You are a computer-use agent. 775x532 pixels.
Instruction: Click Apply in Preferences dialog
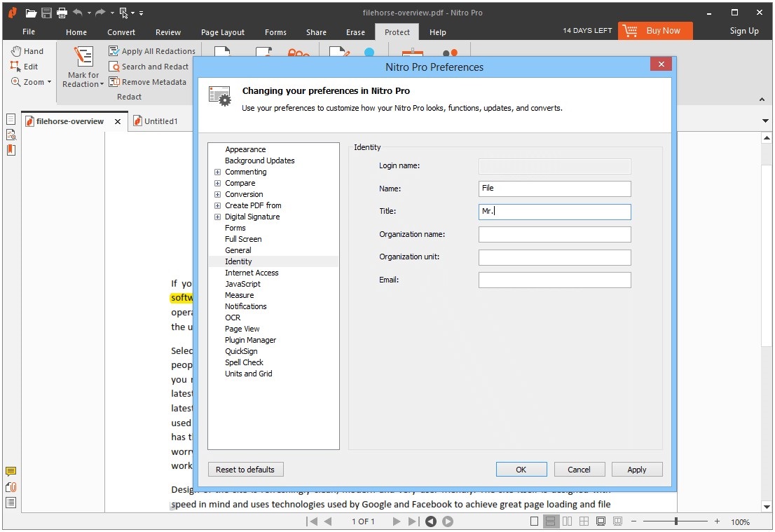tap(637, 469)
